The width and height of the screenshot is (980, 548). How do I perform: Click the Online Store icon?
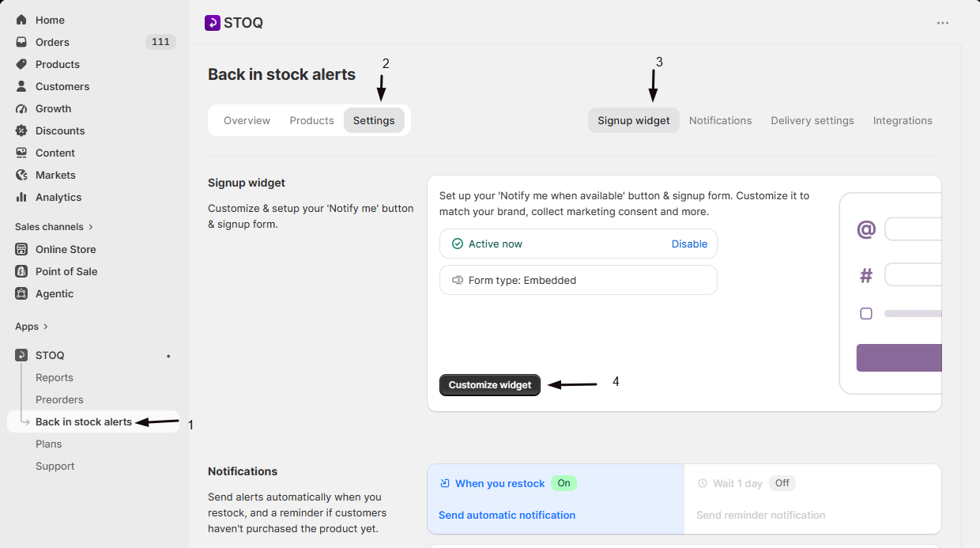21,249
